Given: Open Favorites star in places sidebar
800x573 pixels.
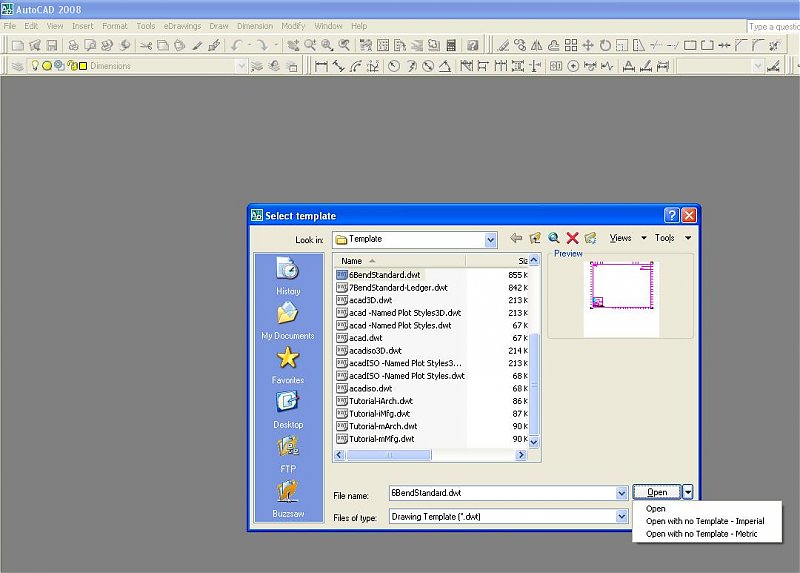Looking at the screenshot, I should (x=288, y=365).
